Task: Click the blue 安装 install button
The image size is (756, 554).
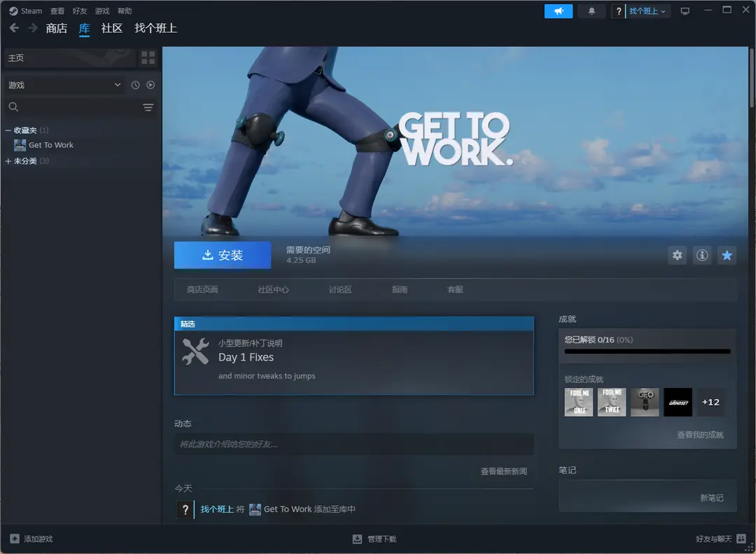Action: [223, 255]
